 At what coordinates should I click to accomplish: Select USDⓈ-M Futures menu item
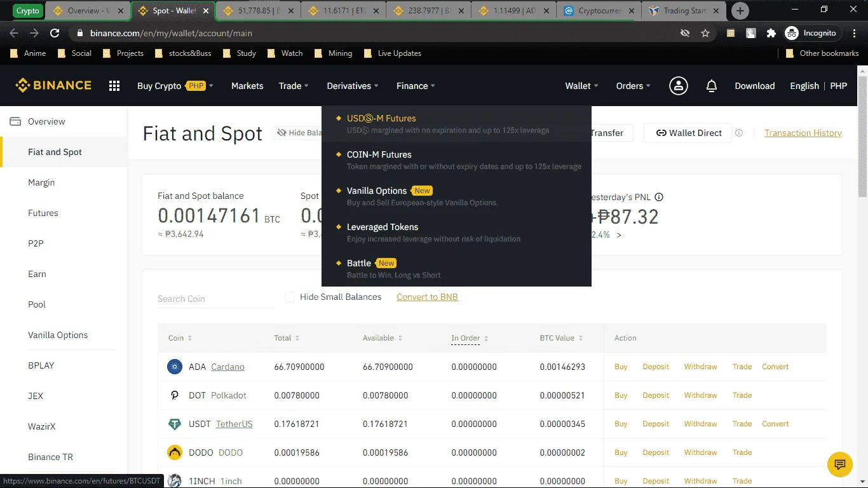(456, 124)
